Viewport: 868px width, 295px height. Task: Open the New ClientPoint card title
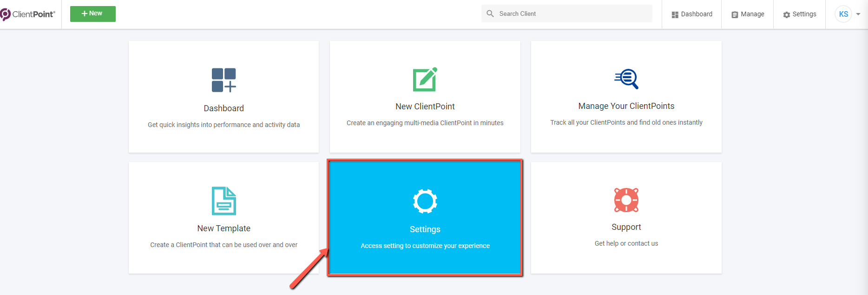point(425,107)
